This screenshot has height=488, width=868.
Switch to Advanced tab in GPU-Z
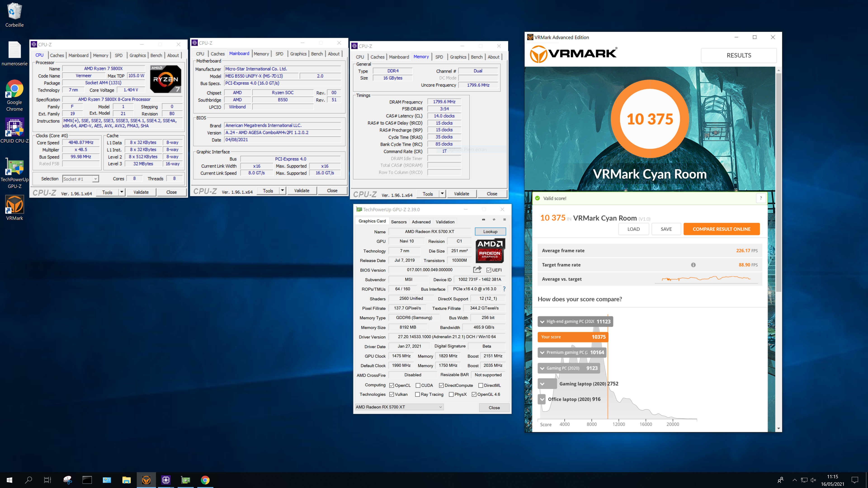pos(421,222)
